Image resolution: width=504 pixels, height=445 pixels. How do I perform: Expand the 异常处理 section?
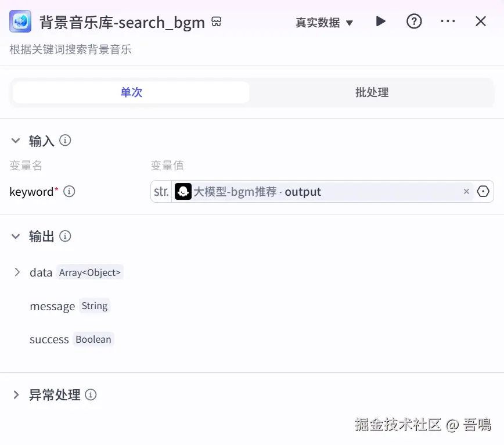pos(16,394)
